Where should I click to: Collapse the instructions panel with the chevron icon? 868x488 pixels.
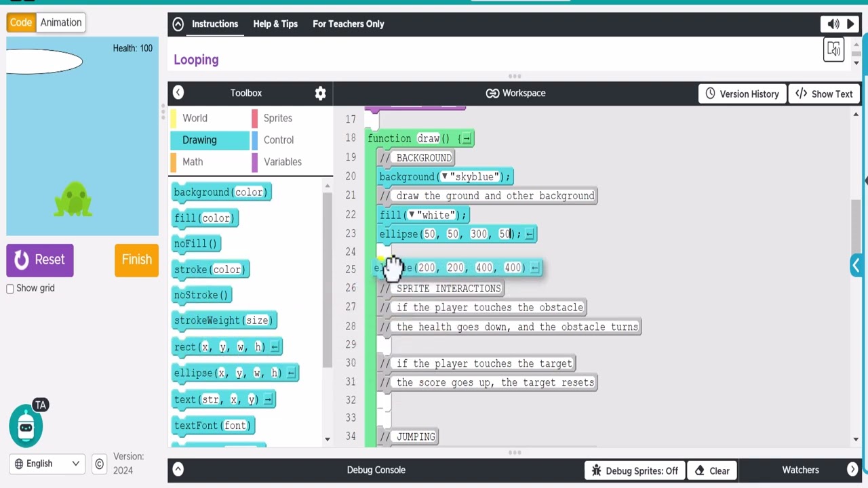[178, 24]
